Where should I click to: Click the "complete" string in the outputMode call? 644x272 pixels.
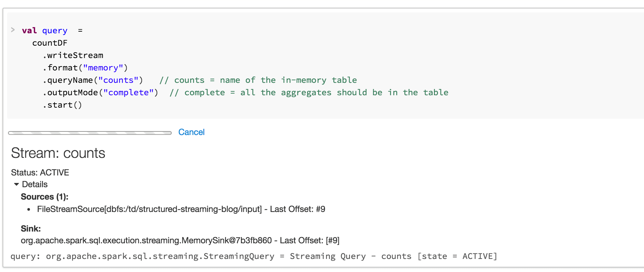pyautogui.click(x=128, y=93)
